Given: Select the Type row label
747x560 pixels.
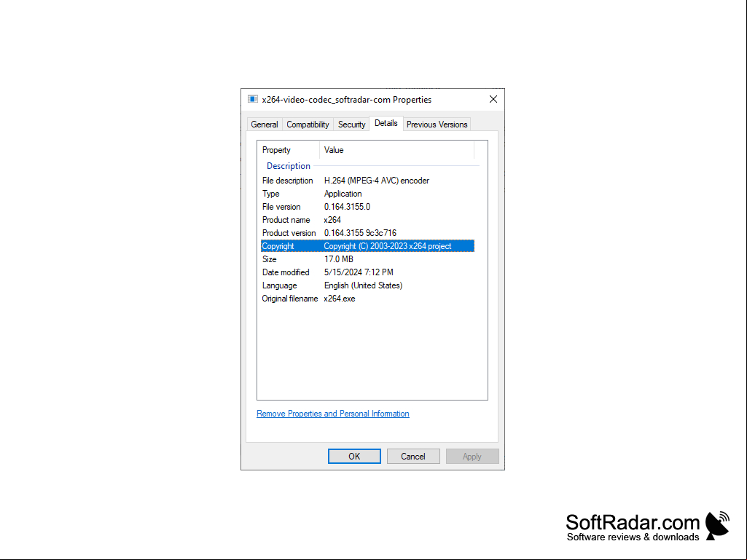Looking at the screenshot, I should click(270, 194).
